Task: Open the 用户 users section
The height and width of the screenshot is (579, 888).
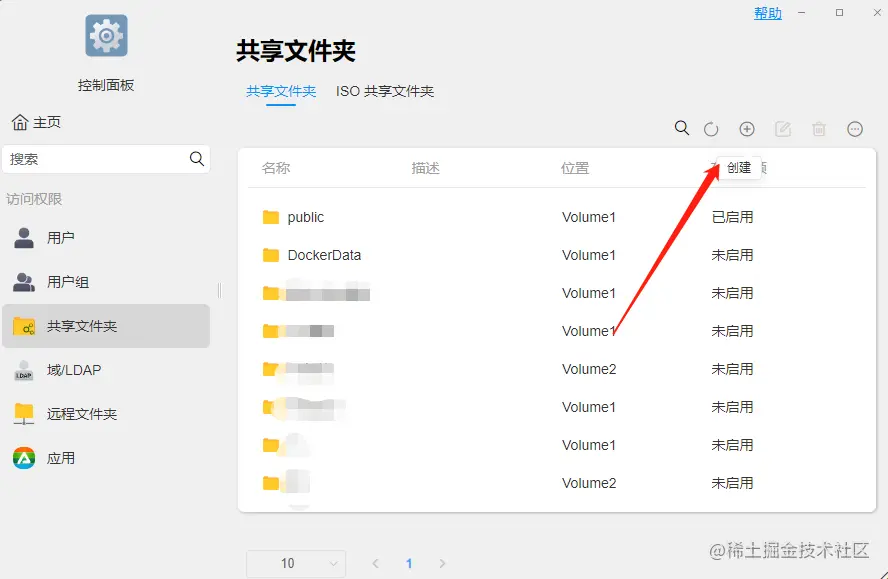Action: click(106, 238)
